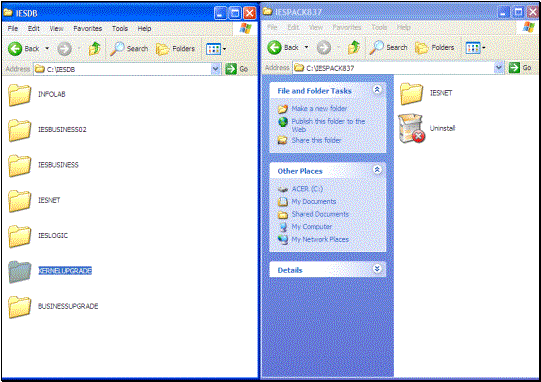
Task: Select IESNET folder icon in IESDB window
Action: coord(19,200)
